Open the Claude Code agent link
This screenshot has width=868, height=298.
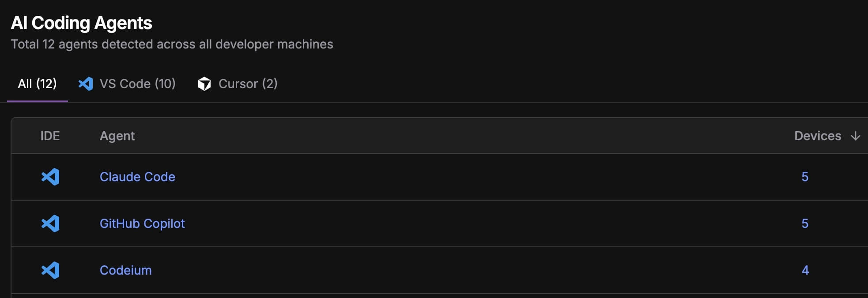point(137,177)
